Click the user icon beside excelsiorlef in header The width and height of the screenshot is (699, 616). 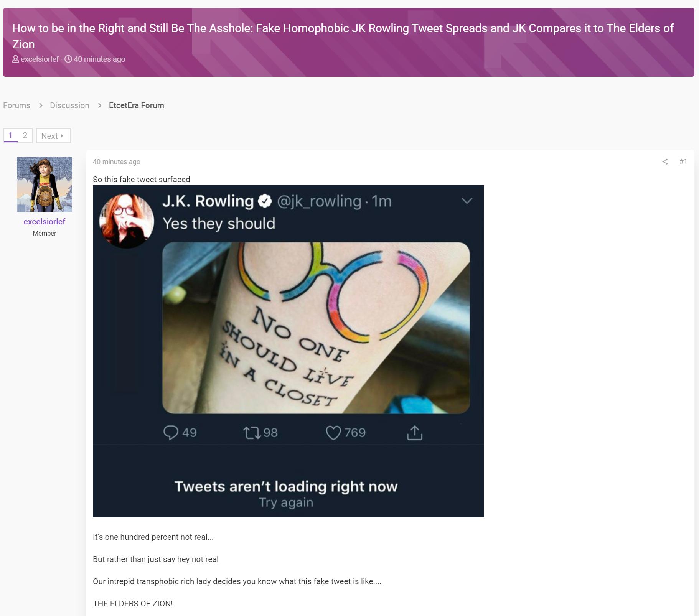click(16, 59)
